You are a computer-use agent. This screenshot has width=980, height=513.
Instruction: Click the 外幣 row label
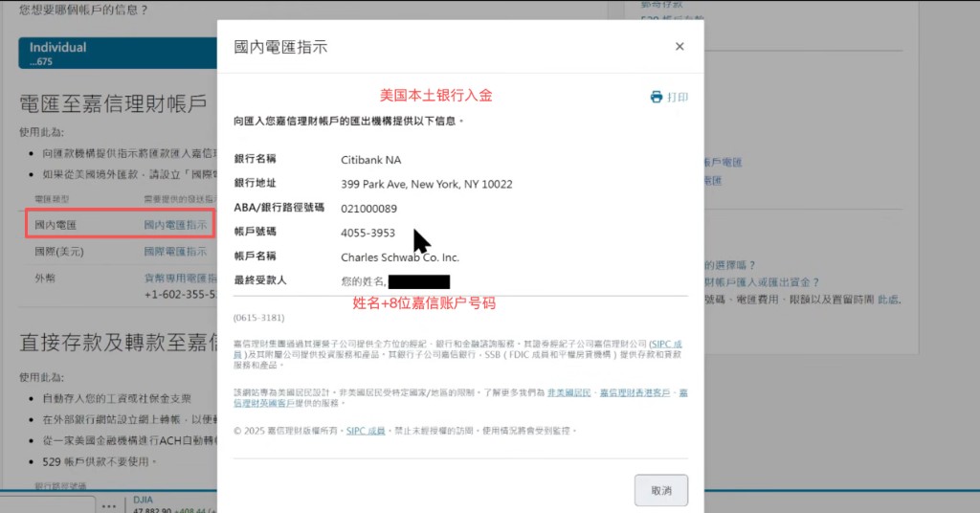(x=44, y=279)
